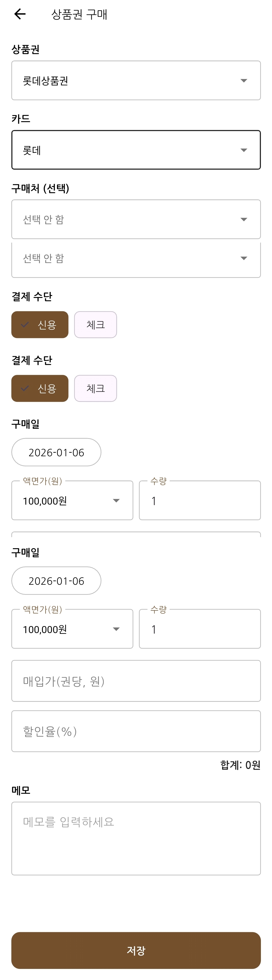
Task: Go back using the top-left arrow
Action: [20, 14]
